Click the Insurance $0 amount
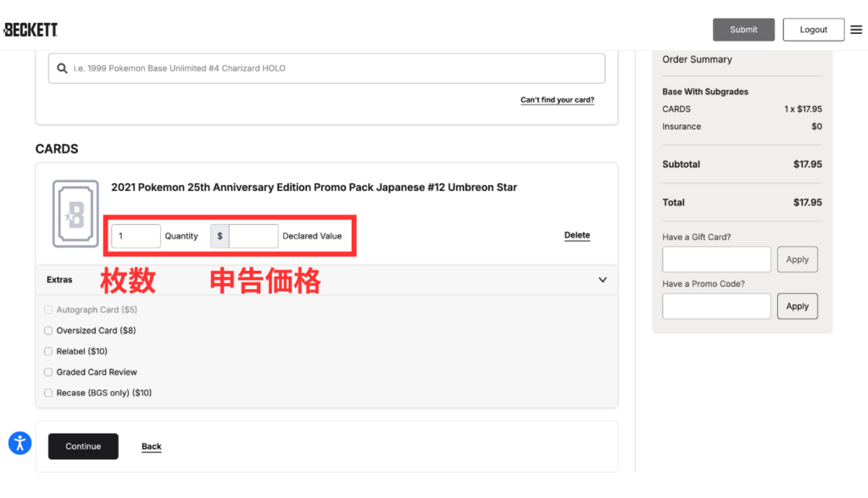This screenshot has height=498, width=868. [x=816, y=126]
